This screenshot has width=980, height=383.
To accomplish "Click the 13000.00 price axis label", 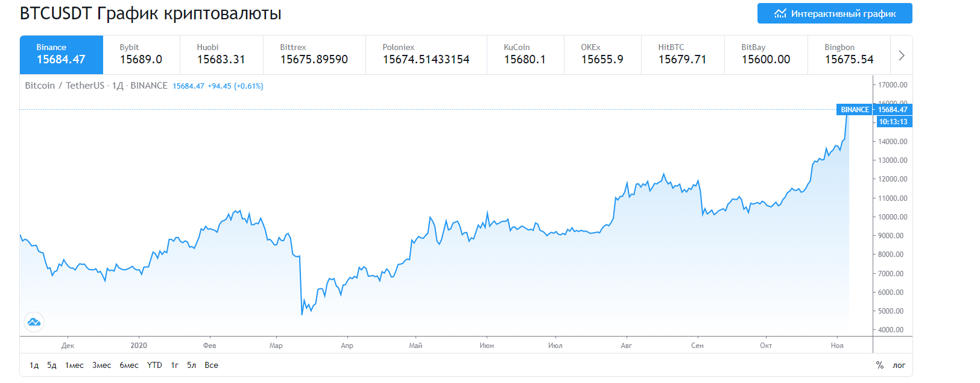I will [893, 160].
